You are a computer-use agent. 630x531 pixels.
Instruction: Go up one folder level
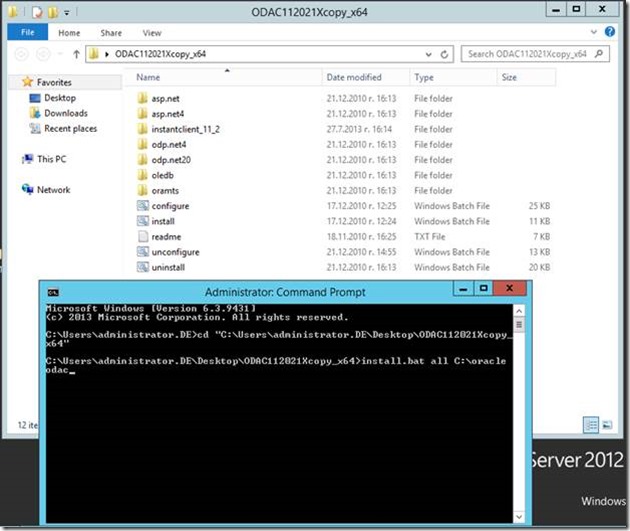tap(75, 54)
